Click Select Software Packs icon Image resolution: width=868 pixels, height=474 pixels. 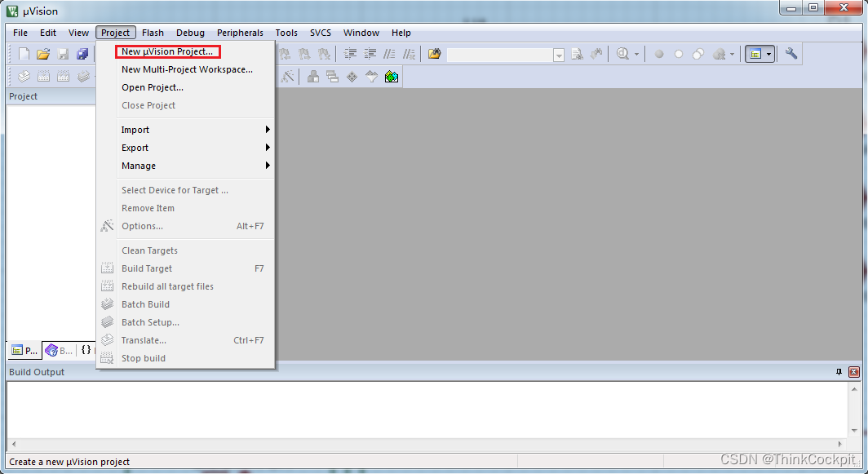[371, 77]
